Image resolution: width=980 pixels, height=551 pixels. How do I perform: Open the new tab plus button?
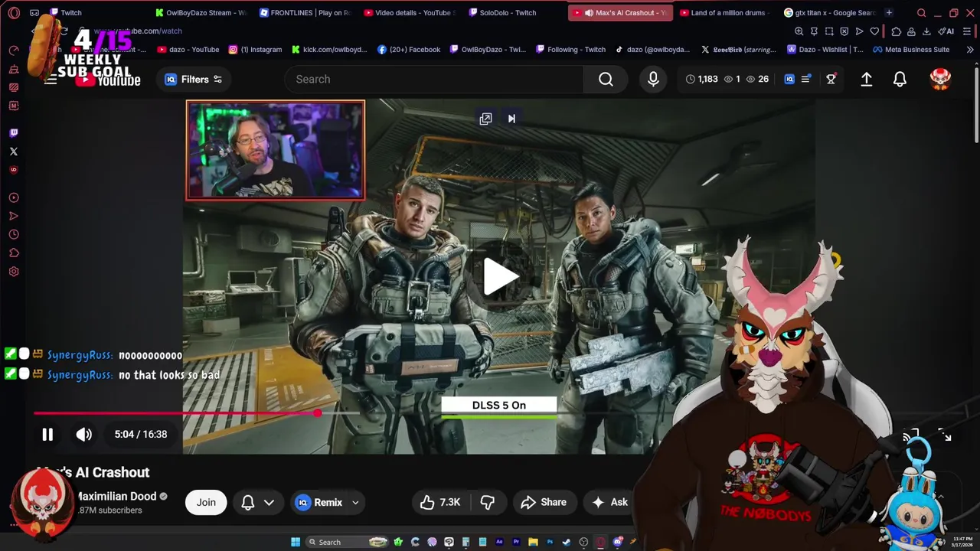coord(889,13)
